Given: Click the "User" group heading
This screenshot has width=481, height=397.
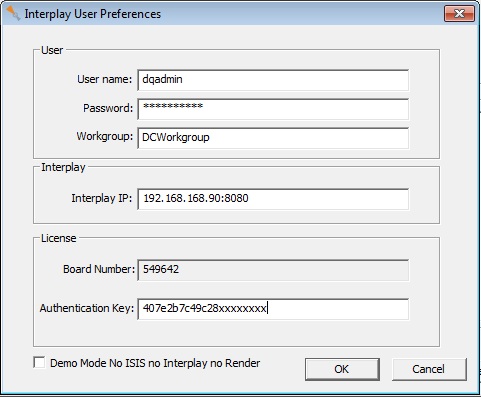Looking at the screenshot, I should click(x=52, y=50).
